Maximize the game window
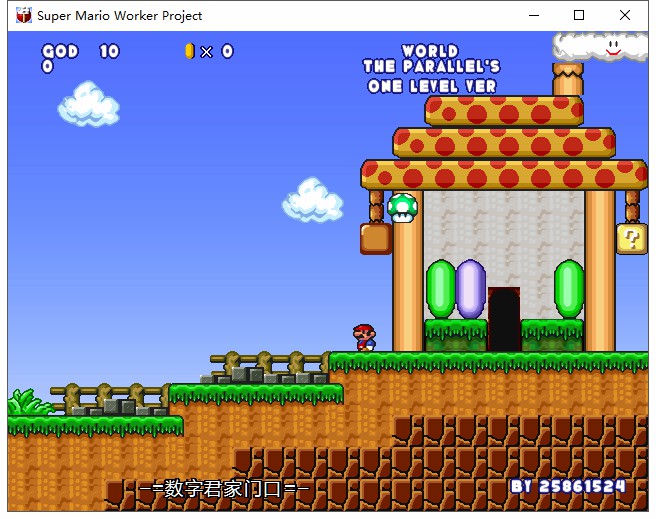656x519 pixels. click(x=579, y=15)
